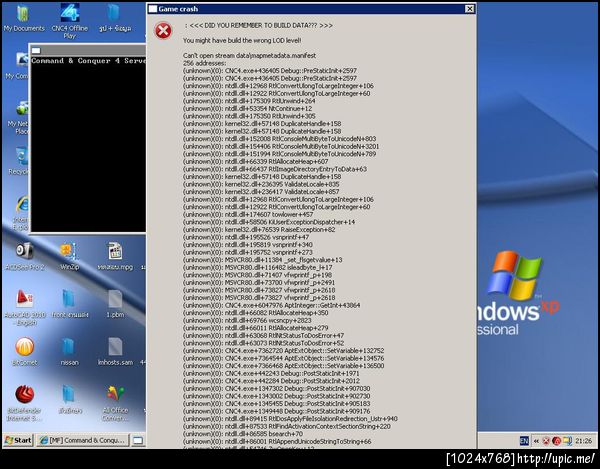The height and width of the screenshot is (469, 600).
Task: Expand hidden tray icons with the arrow
Action: (536, 441)
